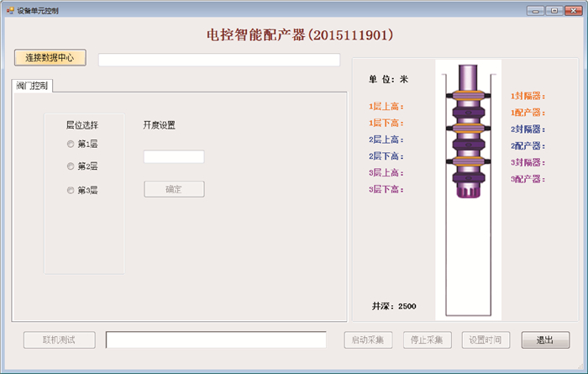
Task: Maximize the 设备单元控制 window
Action: coord(554,10)
